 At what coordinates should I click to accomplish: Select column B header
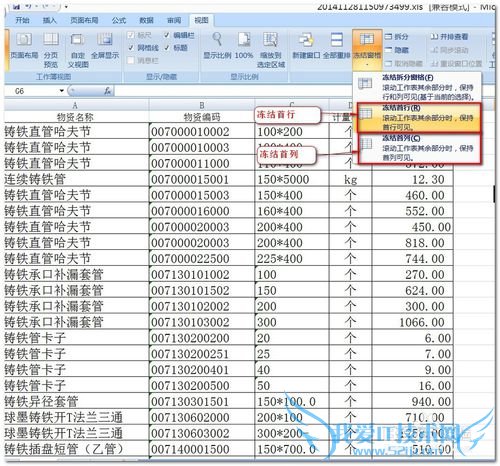202,105
